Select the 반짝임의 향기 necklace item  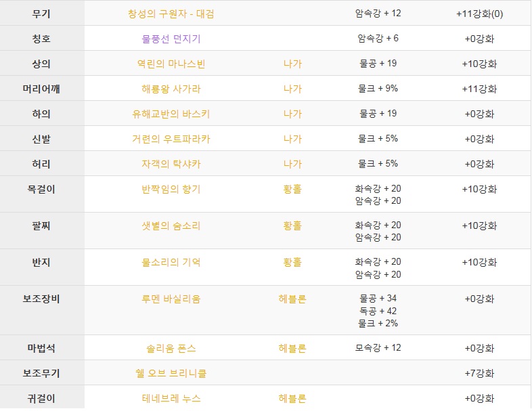coord(171,190)
